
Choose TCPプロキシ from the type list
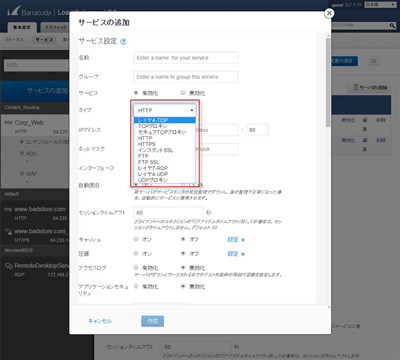[x=165, y=126]
